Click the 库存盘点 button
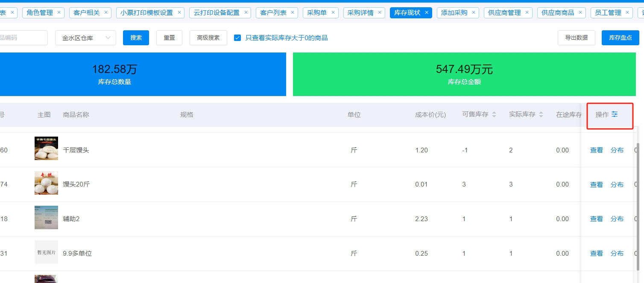Screen dimensions: 644x283 620,38
